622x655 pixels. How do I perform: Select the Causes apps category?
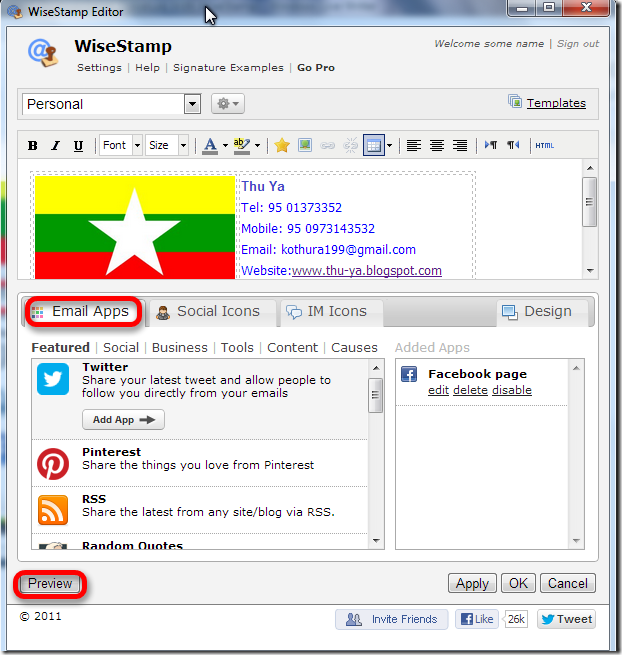point(354,348)
